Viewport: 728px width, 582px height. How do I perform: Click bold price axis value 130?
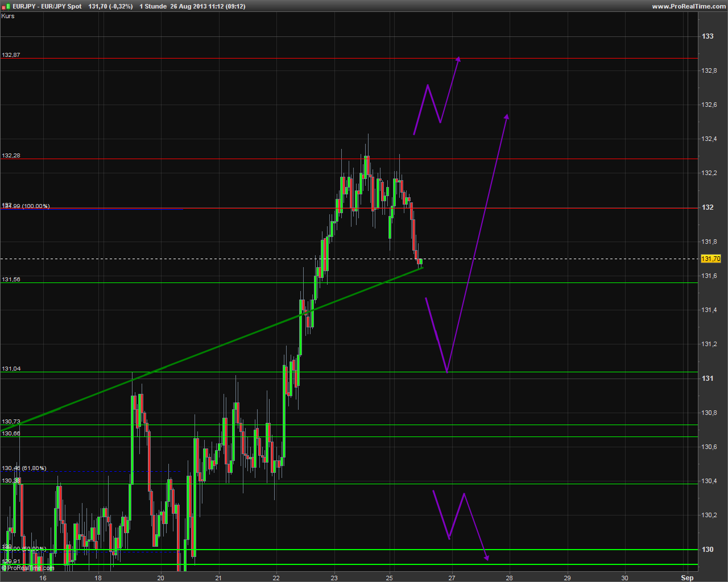(x=708, y=550)
